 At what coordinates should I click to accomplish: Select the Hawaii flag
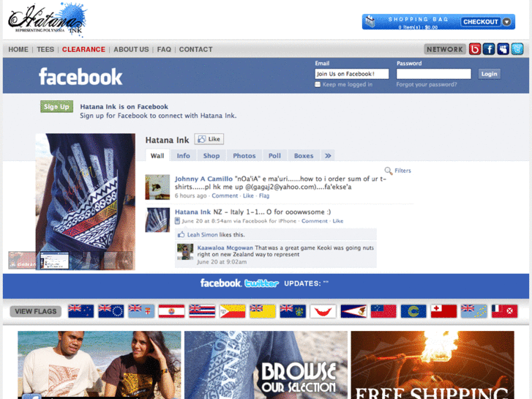click(202, 311)
